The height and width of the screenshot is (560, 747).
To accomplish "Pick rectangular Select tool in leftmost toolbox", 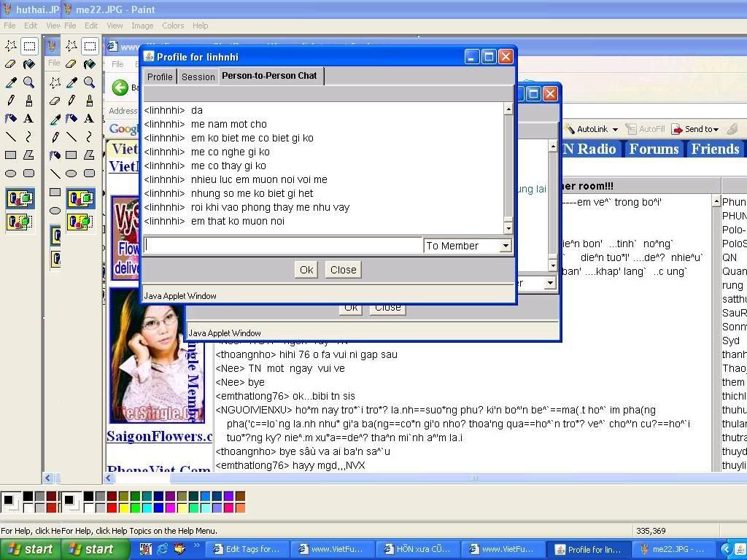I will pyautogui.click(x=29, y=46).
